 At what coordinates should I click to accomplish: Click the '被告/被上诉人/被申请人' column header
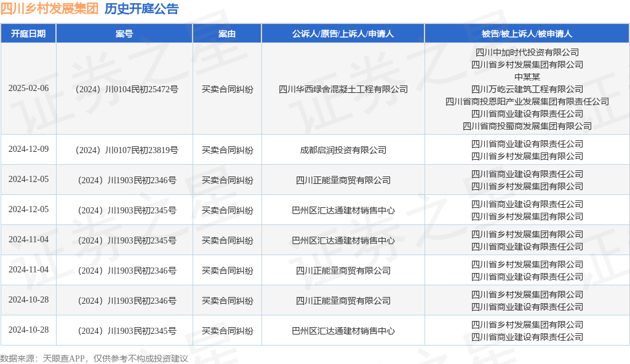click(527, 34)
